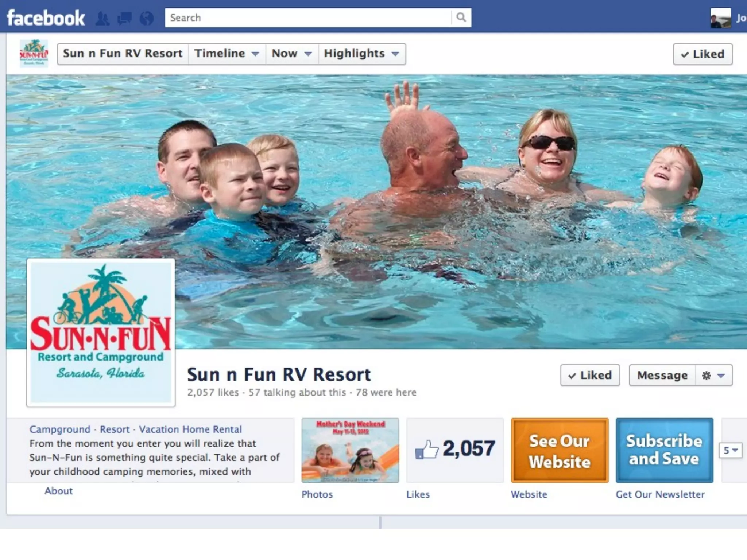Open the About link
This screenshot has height=560, width=747.
coord(59,491)
